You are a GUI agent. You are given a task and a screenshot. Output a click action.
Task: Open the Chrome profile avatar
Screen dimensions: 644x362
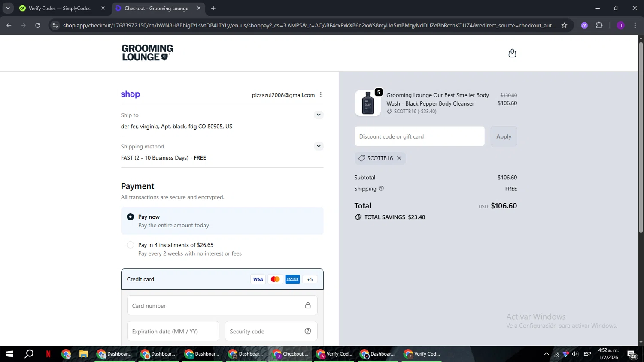[620, 25]
